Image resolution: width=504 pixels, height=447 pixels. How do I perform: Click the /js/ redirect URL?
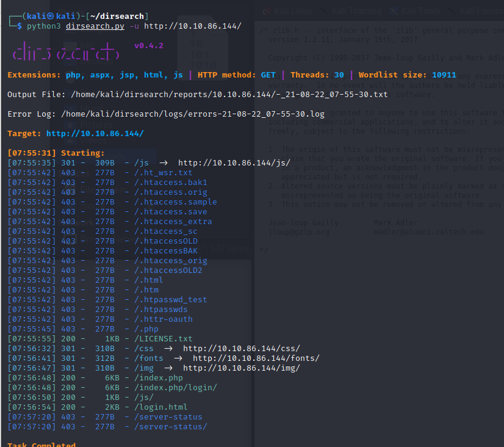(234, 163)
